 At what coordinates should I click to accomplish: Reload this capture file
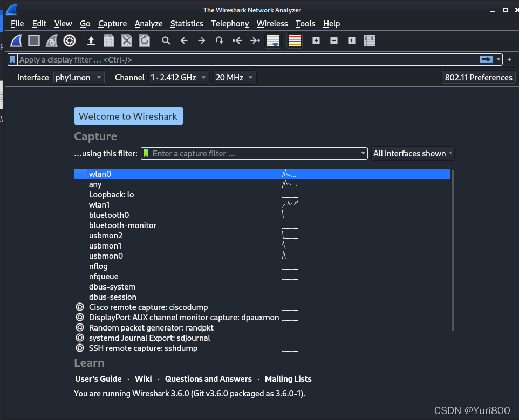pos(145,40)
